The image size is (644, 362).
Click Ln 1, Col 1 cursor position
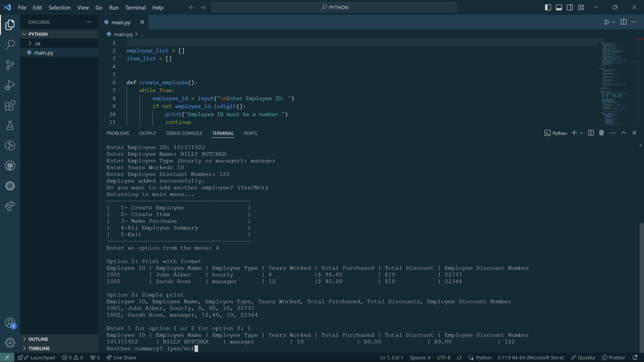point(391,357)
